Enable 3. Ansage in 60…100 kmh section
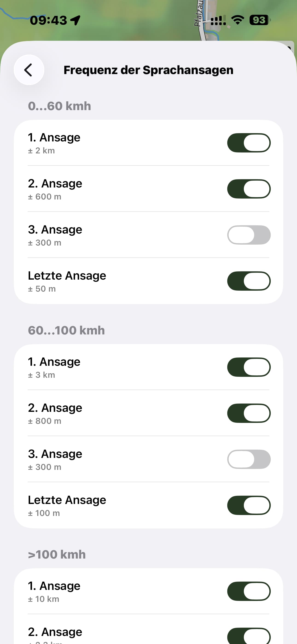Viewport: 297px width, 644px height. pos(249,459)
